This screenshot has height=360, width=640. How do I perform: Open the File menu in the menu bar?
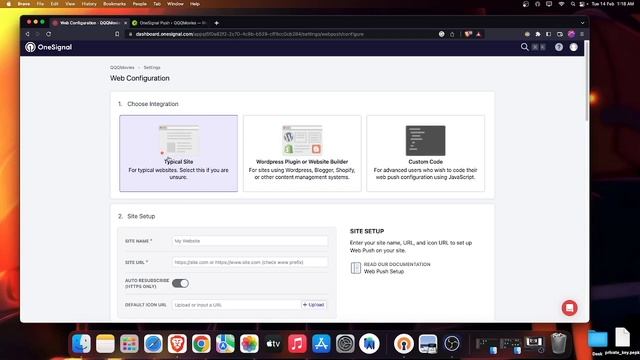(x=40, y=4)
